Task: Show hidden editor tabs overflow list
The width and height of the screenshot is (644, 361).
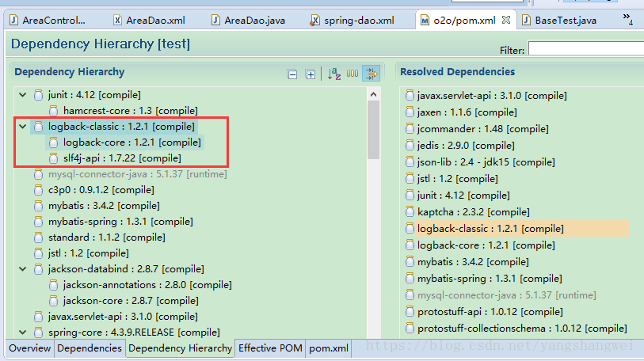Action: click(x=628, y=18)
